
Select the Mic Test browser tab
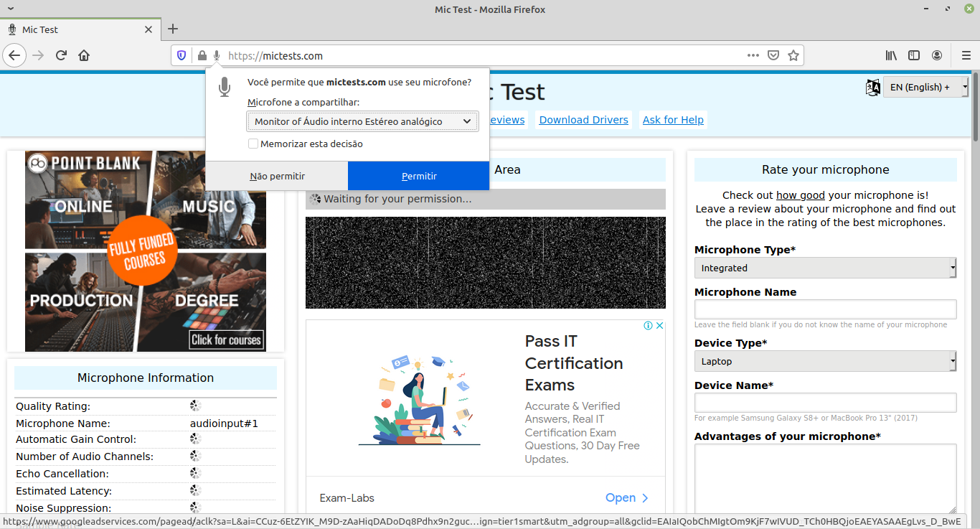click(80, 29)
